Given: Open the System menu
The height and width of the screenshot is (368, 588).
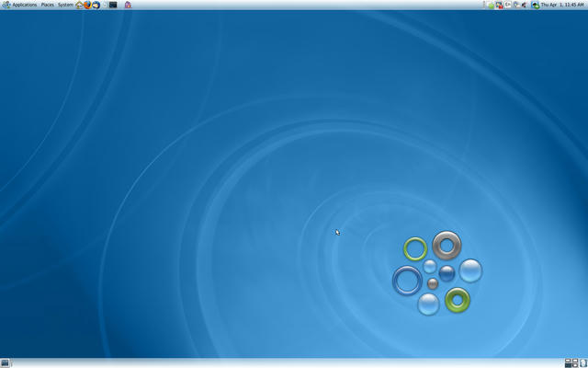Looking at the screenshot, I should click(x=65, y=5).
